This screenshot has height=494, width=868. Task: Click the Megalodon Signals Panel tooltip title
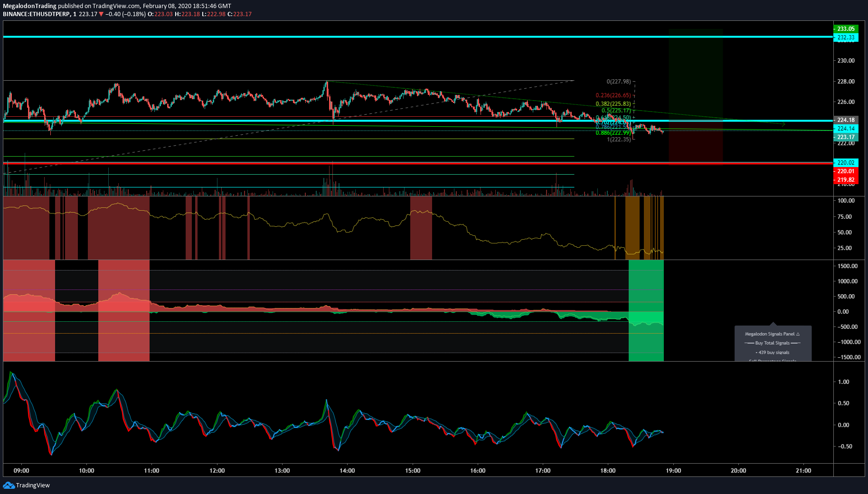tap(772, 334)
